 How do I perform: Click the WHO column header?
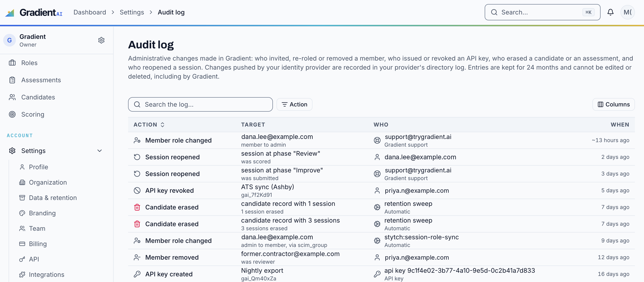[381, 125]
